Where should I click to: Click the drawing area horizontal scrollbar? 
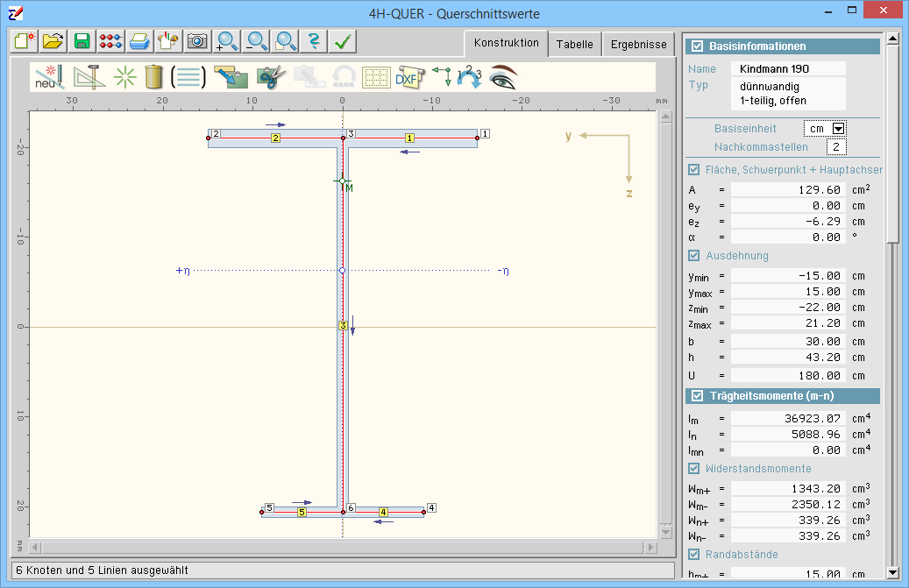coord(342,548)
